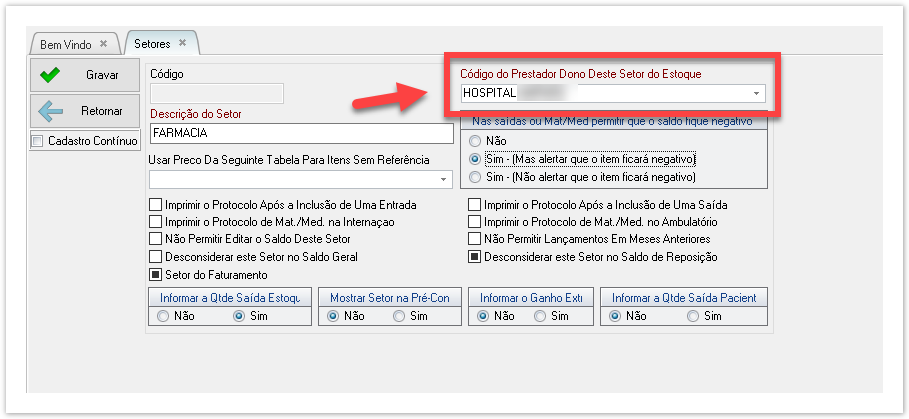This screenshot has height=419, width=909.
Task: Check Não Permitir Editar o Saldo Deste Setor
Action: pyautogui.click(x=155, y=239)
